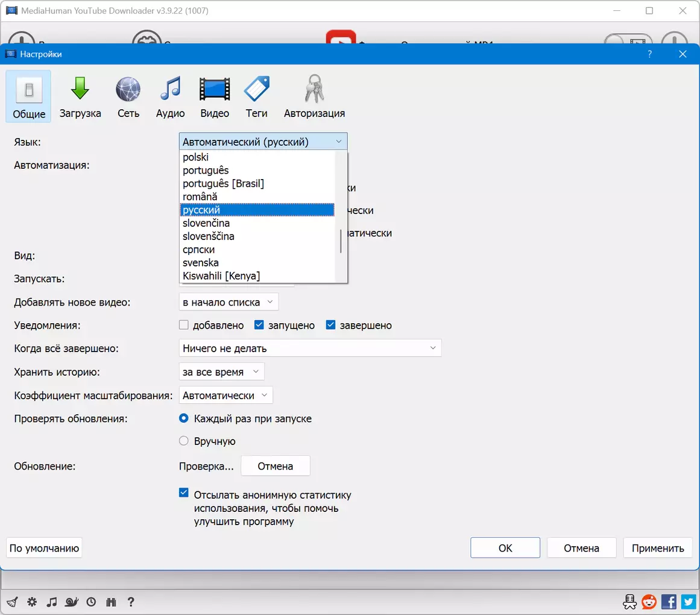Select the Вручную update radio button
700x615 pixels.
pyautogui.click(x=183, y=441)
